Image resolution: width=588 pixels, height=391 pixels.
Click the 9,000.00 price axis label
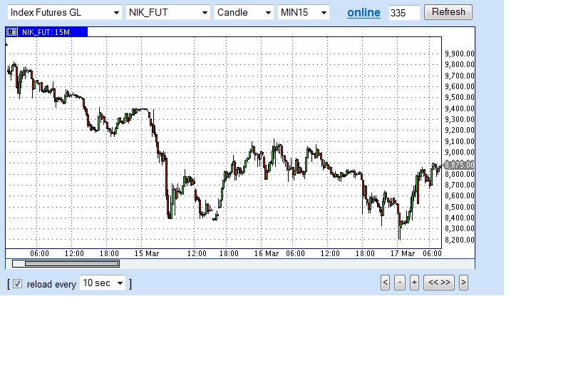click(x=460, y=153)
